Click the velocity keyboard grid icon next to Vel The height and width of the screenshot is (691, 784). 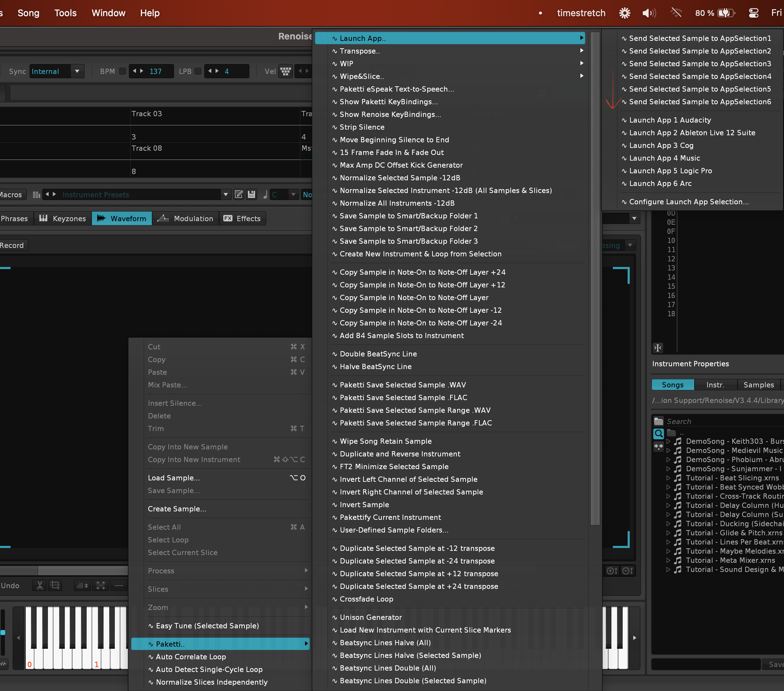point(285,71)
